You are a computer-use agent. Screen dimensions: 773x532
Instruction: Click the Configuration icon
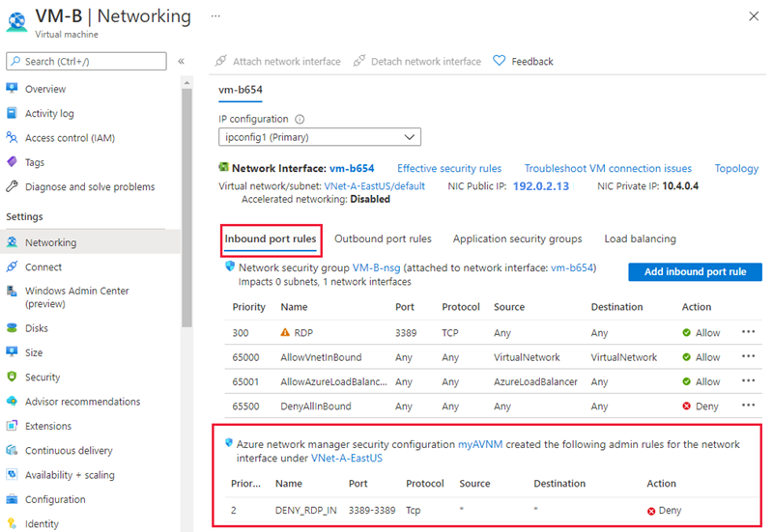click(12, 499)
